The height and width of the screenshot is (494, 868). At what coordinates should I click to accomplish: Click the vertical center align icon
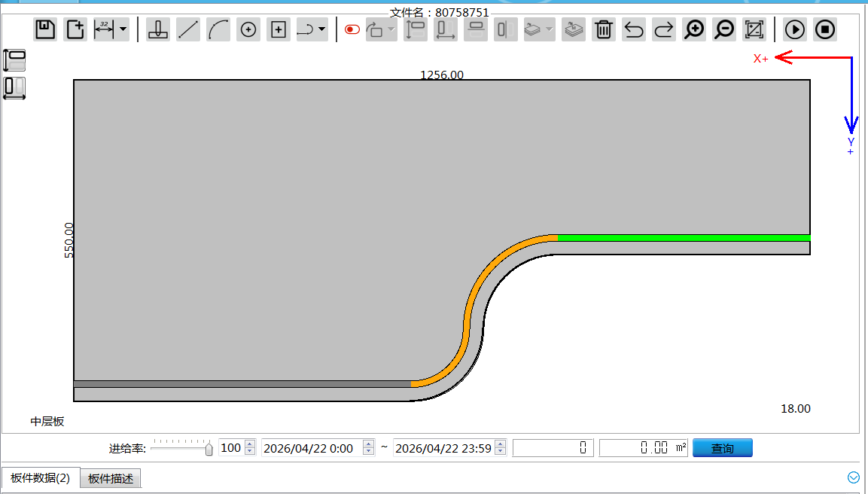(476, 29)
